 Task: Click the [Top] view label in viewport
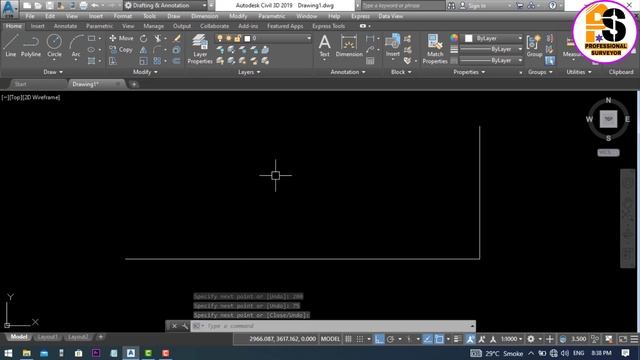[x=16, y=98]
